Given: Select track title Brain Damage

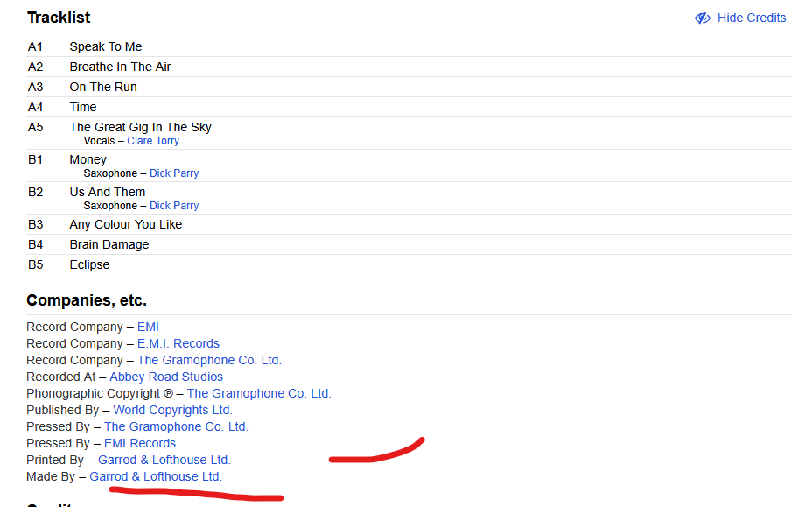Looking at the screenshot, I should point(109,244).
